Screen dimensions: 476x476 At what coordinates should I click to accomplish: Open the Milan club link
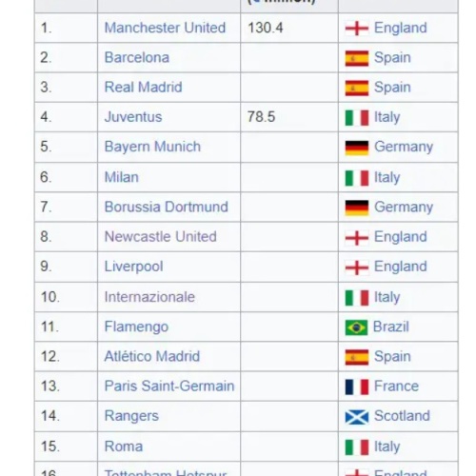pos(122,177)
